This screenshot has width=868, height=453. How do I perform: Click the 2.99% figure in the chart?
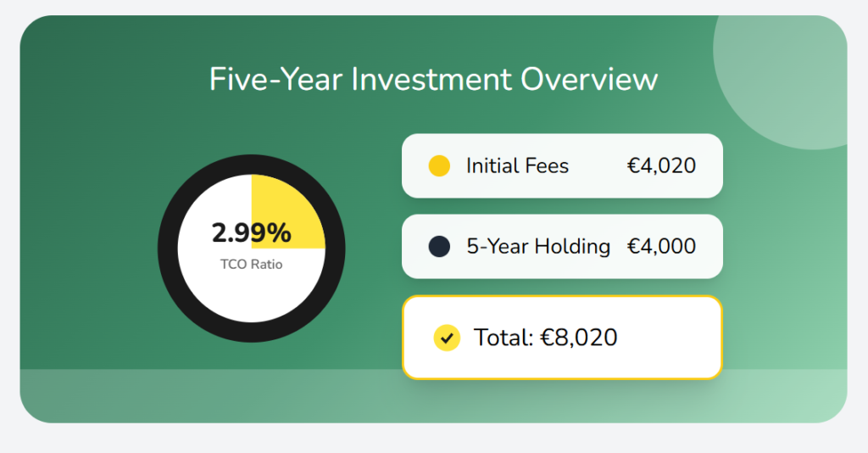[251, 232]
